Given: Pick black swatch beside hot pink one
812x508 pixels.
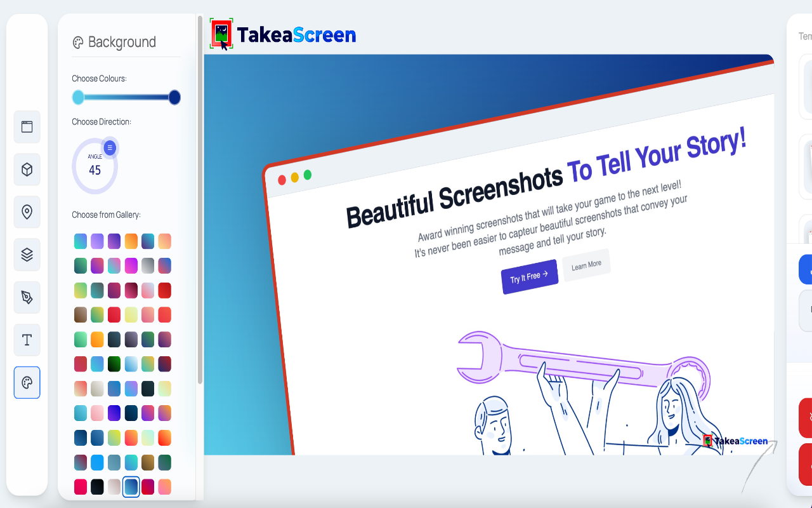Looking at the screenshot, I should [97, 487].
